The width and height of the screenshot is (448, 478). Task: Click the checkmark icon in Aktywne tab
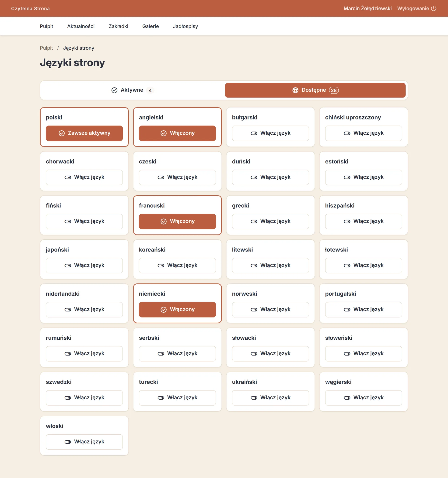[x=115, y=90]
